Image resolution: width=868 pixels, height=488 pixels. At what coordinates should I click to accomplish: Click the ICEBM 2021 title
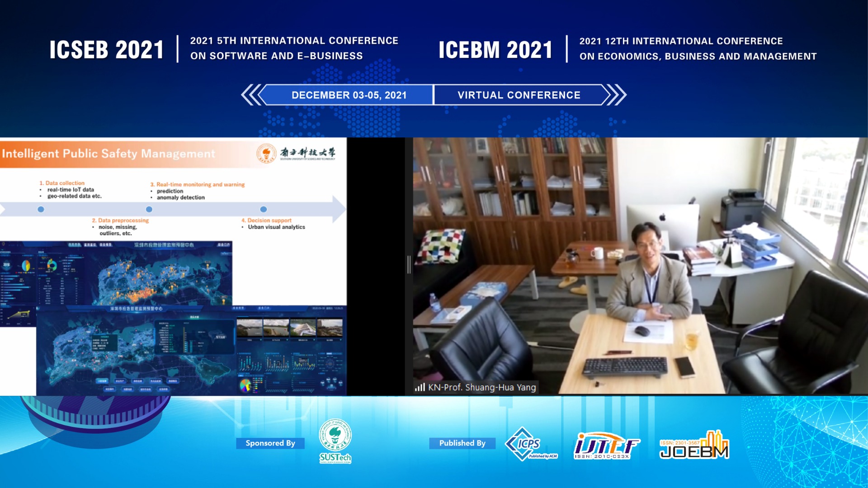(x=495, y=50)
